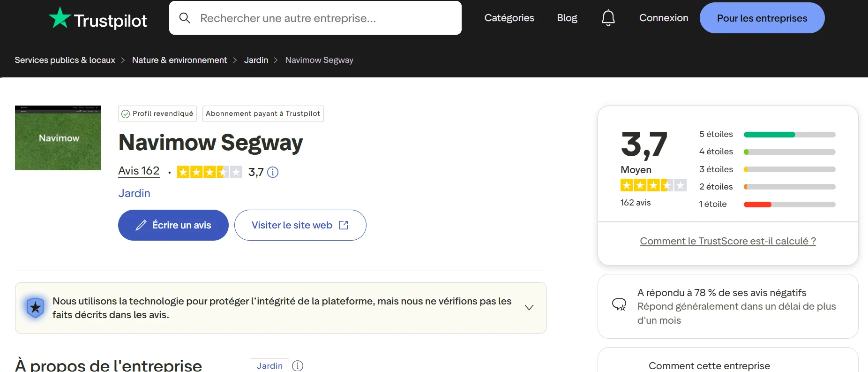868x372 pixels.
Task: Click the info icon beside the Jardin tag
Action: [298, 365]
